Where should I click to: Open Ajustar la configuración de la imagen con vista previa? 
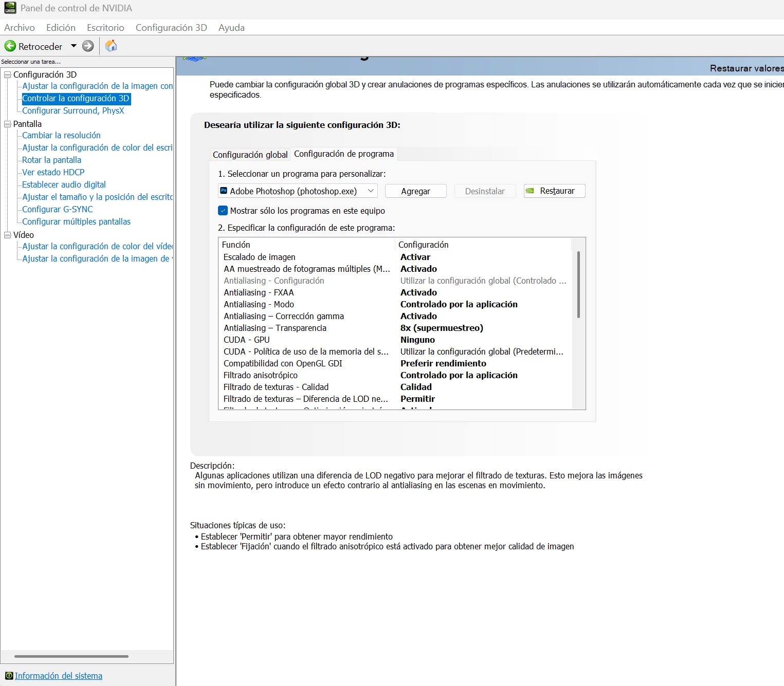pos(98,86)
